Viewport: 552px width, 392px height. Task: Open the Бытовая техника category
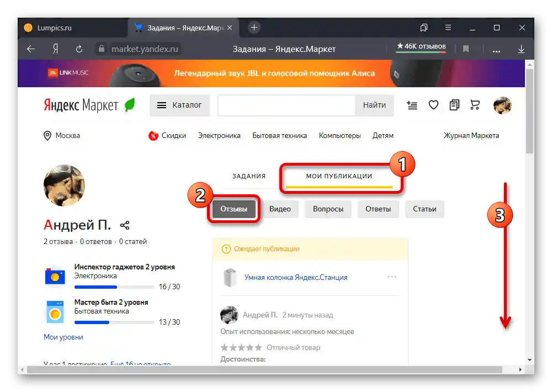(x=279, y=136)
